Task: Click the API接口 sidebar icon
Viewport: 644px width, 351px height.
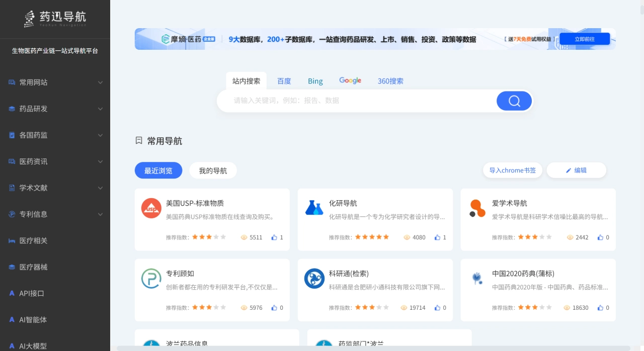Action: (12, 293)
